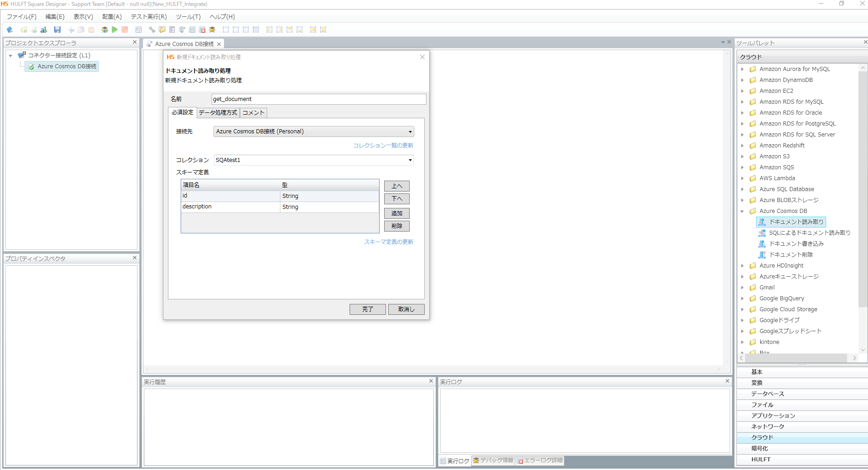Click 完了 button in dialog
Image resolution: width=868 pixels, height=470 pixels.
[x=368, y=309]
